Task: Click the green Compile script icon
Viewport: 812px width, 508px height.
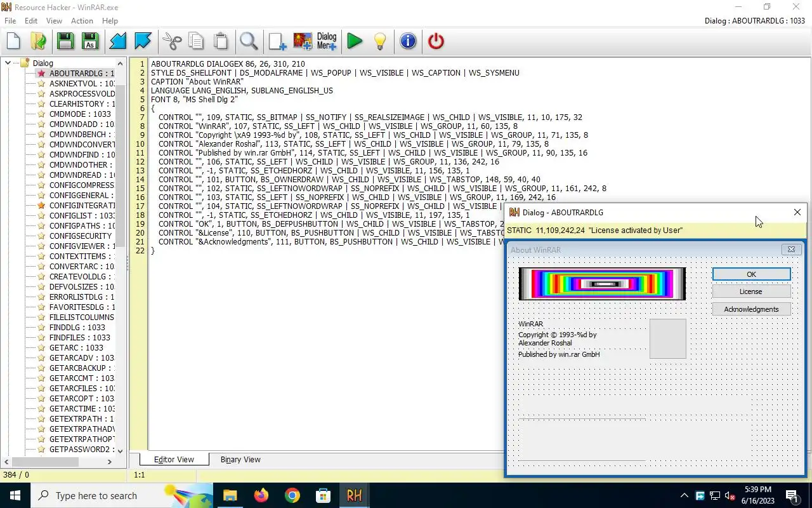Action: [x=355, y=41]
